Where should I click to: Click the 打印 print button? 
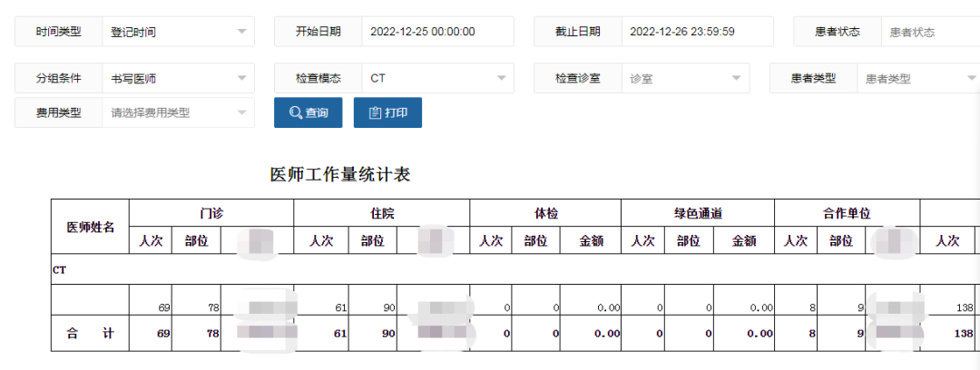coord(387,112)
